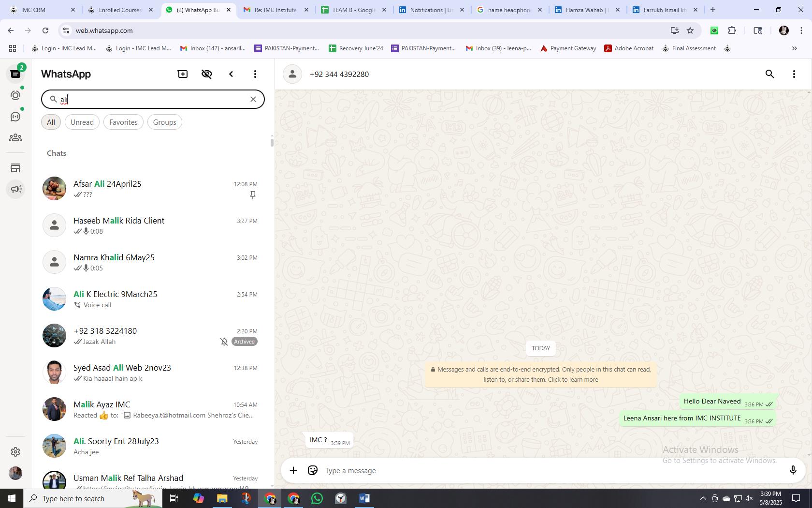Reload the WhatsApp Web page
Viewport: 812px width, 508px height.
tap(45, 30)
